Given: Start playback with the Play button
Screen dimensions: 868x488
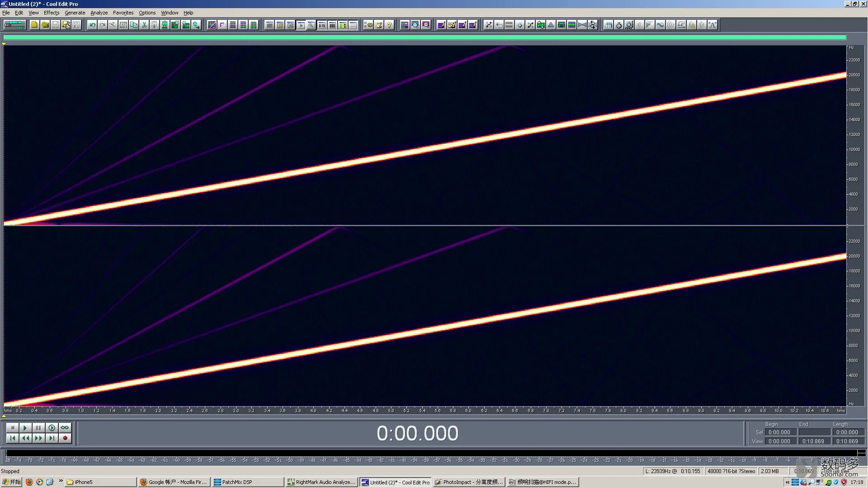Looking at the screenshot, I should (x=26, y=427).
